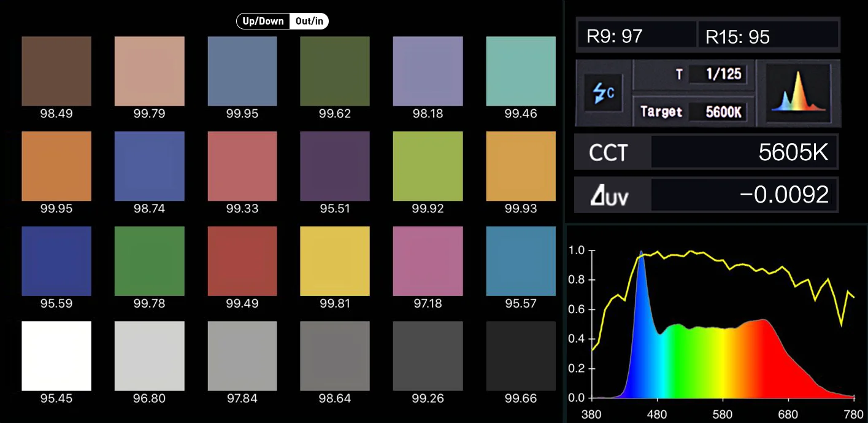Select the Up/Down toggle option
The width and height of the screenshot is (868, 423).
point(263,21)
